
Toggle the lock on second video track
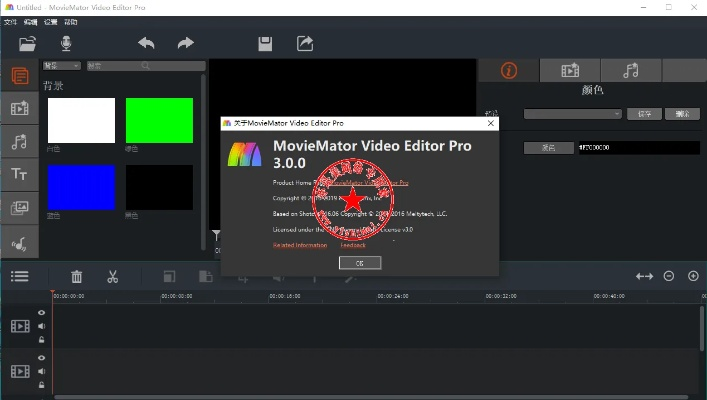coord(42,384)
